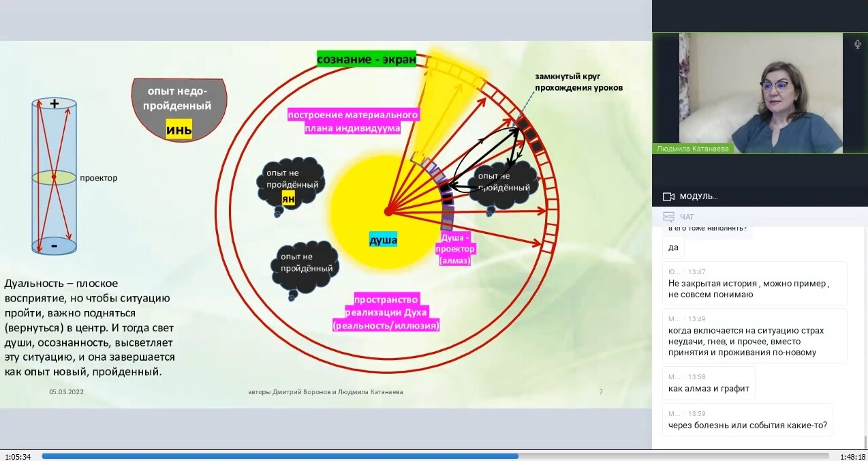
Task: Click the presenter webcam video
Action: pyautogui.click(x=760, y=92)
